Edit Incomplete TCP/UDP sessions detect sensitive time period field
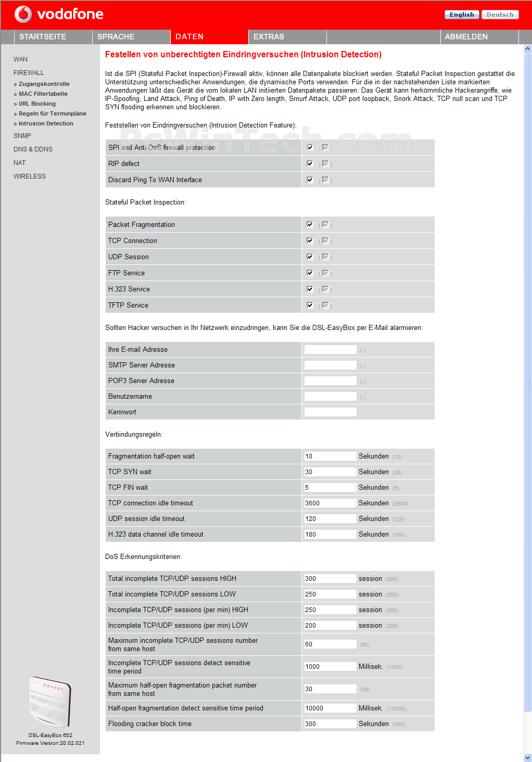Image resolution: width=532 pixels, height=762 pixels. coord(331,667)
